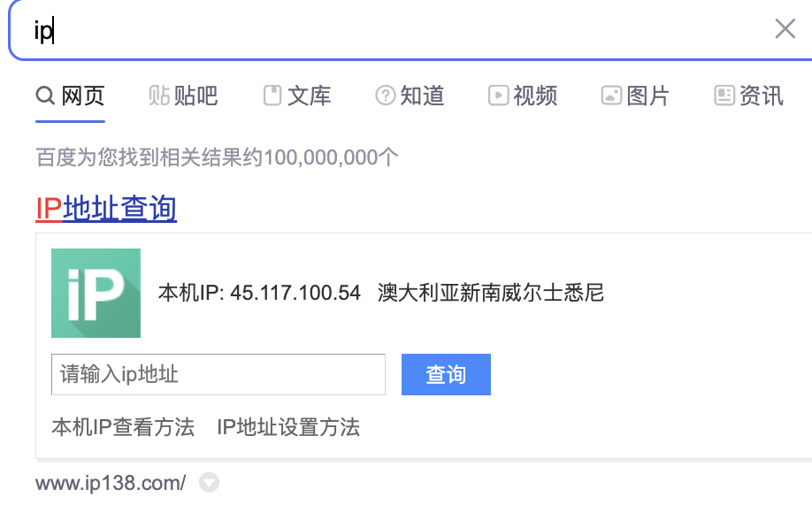Open the IP地址设置方法 link
The width and height of the screenshot is (812, 520).
288,428
